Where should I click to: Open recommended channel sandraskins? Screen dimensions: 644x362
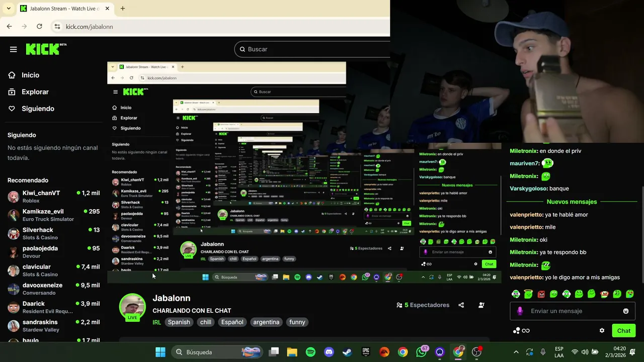(53, 326)
